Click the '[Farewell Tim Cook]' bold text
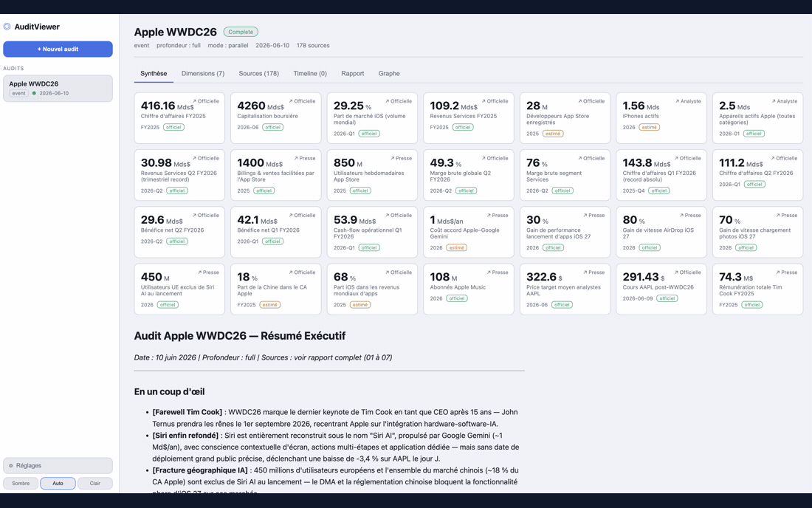Screen dimensions: 812x508 pyautogui.click(x=187, y=412)
